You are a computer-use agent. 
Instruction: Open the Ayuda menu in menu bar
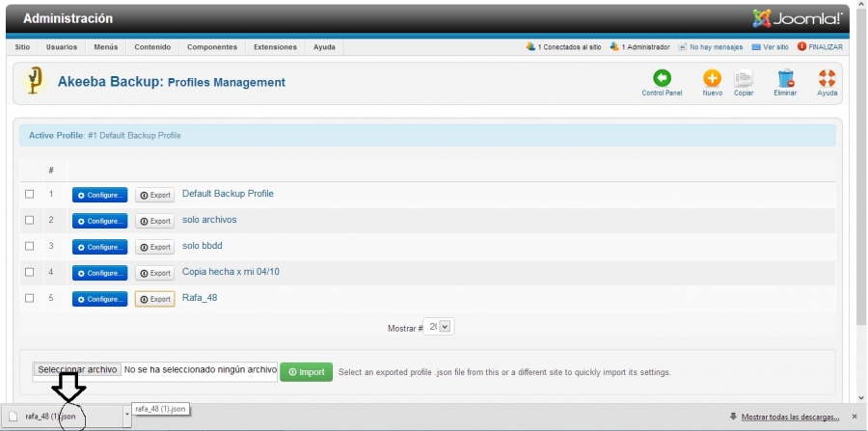coord(324,47)
